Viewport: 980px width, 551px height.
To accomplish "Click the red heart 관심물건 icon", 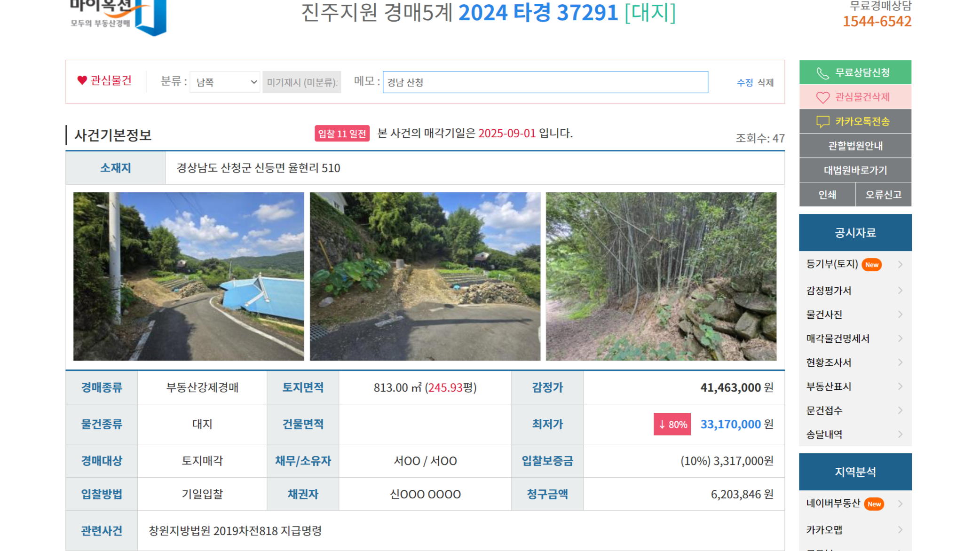I will coord(82,80).
